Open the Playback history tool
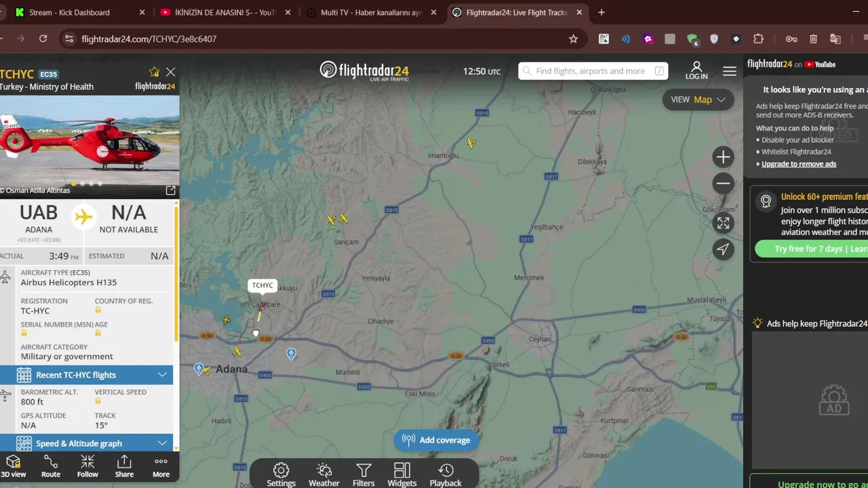868x488 pixels. [446, 474]
